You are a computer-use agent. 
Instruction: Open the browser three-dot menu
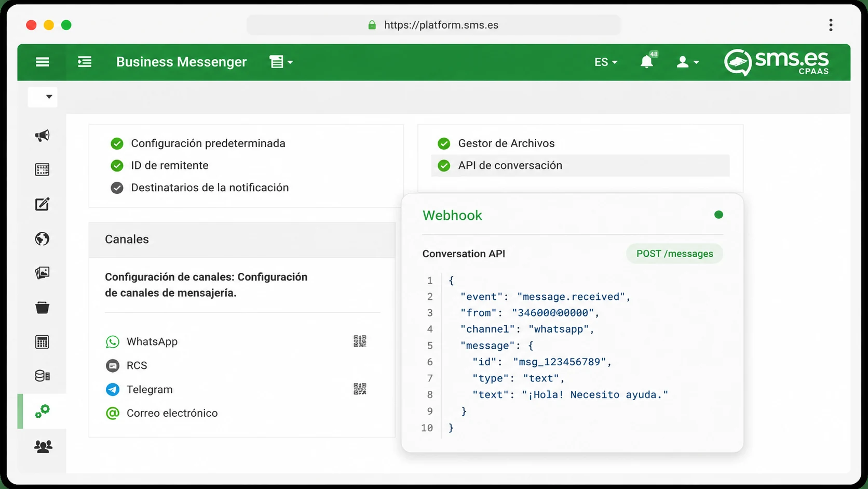831,25
